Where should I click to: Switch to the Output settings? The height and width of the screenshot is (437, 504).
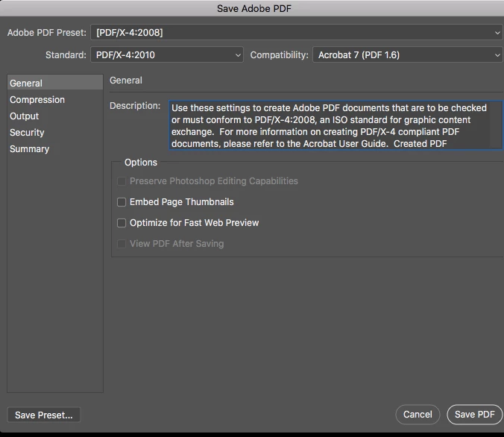coord(55,116)
